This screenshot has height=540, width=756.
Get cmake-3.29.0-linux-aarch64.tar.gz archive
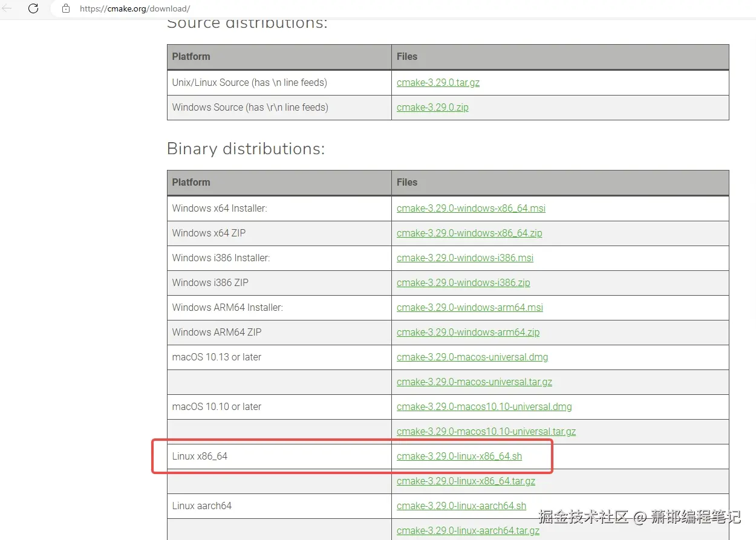(468, 530)
